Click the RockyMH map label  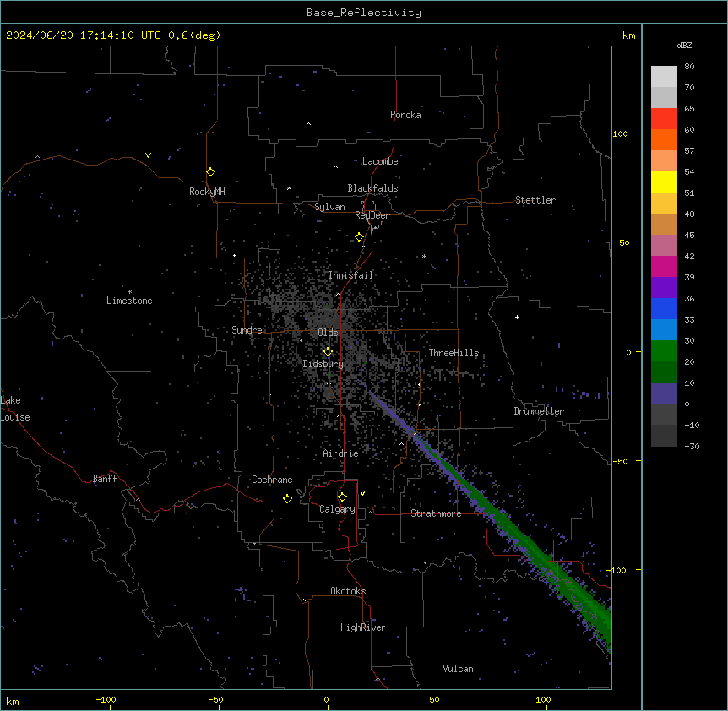pyautogui.click(x=207, y=192)
